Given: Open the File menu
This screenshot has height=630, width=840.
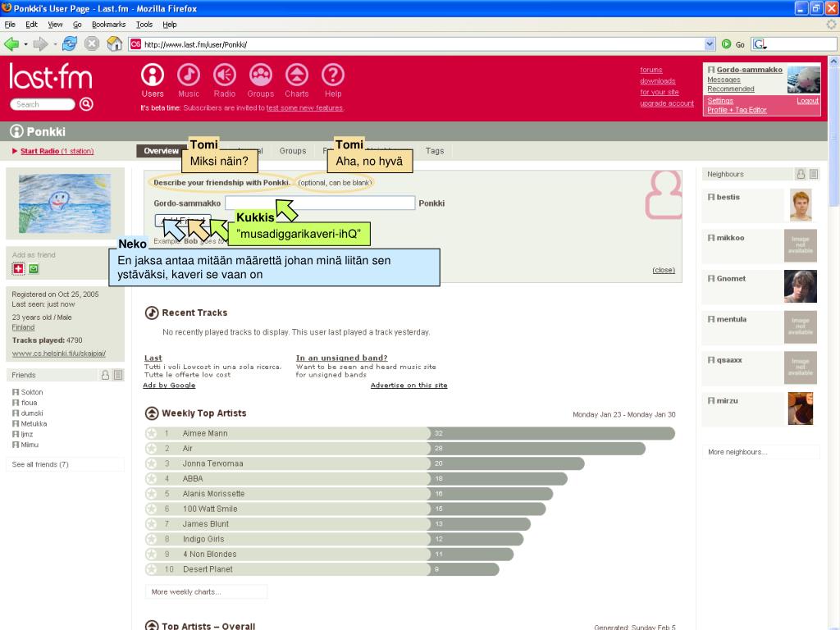Looking at the screenshot, I should (10, 25).
